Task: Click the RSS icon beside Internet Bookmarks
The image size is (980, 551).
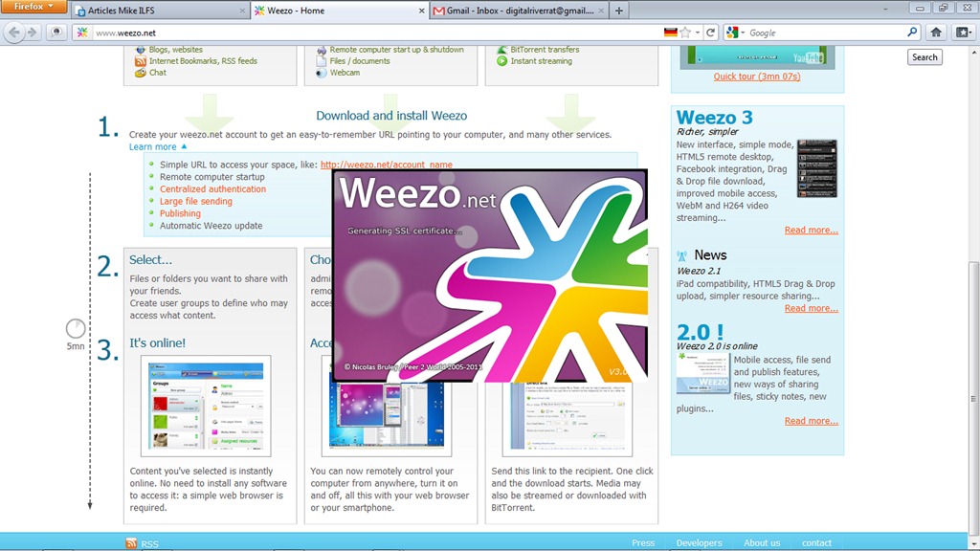Action: (x=141, y=61)
